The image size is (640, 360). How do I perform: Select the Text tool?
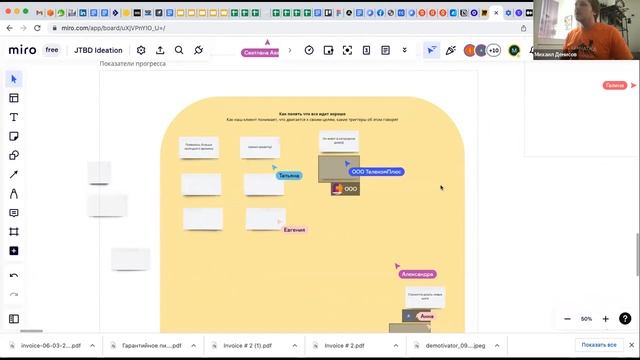coord(14,117)
